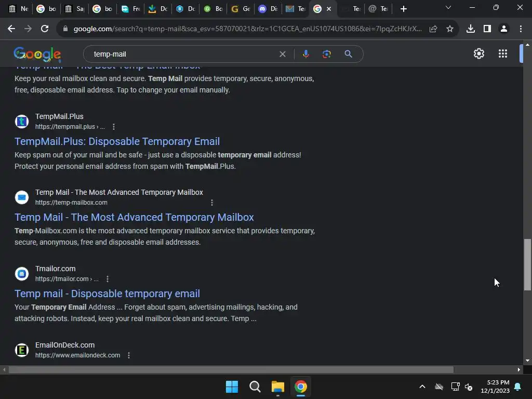Screen dimensions: 532x399
Task: Open a new browser tab
Action: coord(403,9)
